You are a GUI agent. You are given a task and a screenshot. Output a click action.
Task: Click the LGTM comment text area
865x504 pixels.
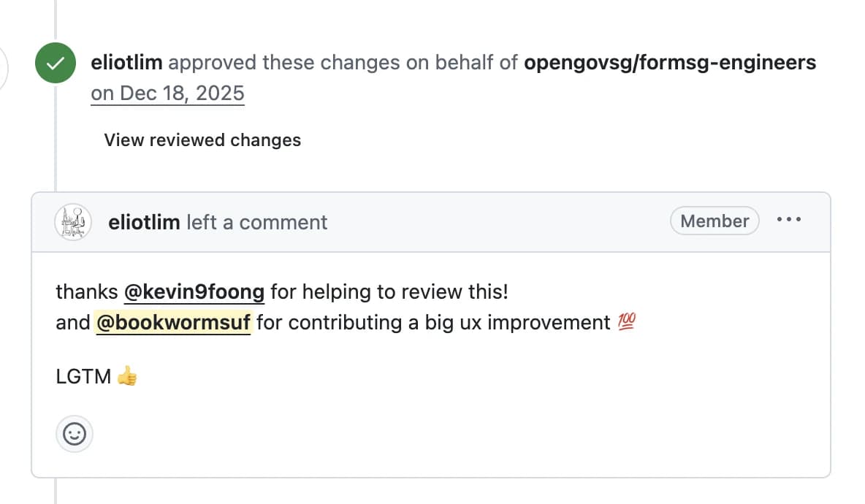85,375
